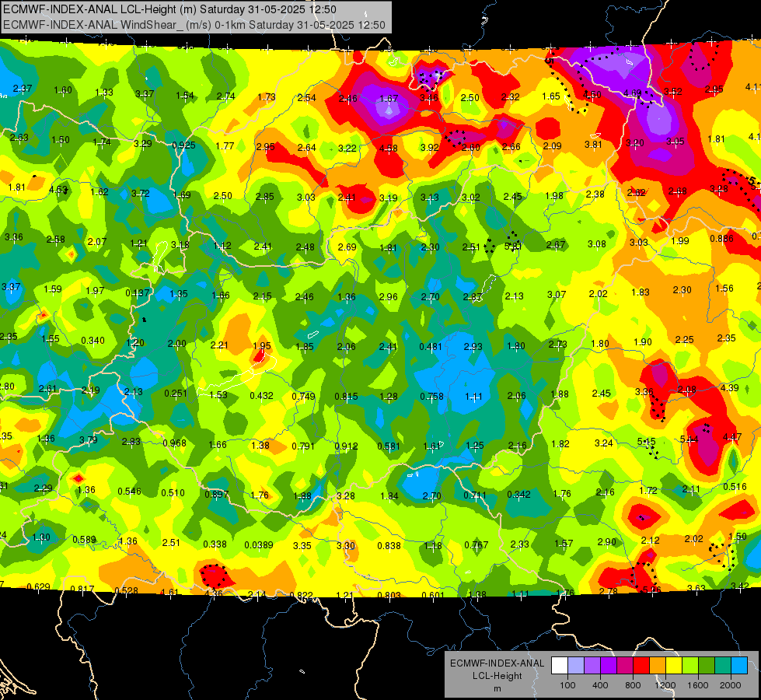Image resolution: width=761 pixels, height=700 pixels.
Task: Click the wind shear value 0.968
Action: tap(174, 443)
